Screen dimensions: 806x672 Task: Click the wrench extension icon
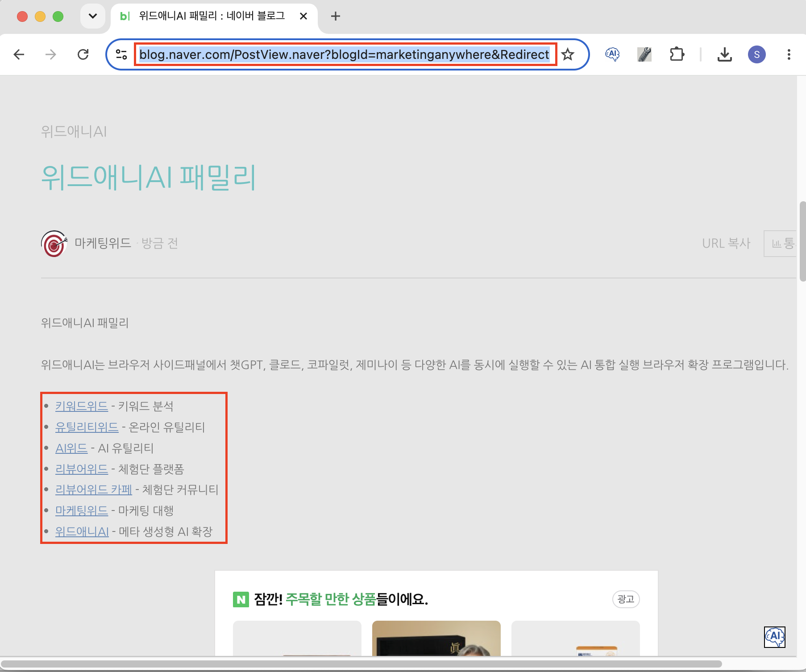[x=644, y=54]
